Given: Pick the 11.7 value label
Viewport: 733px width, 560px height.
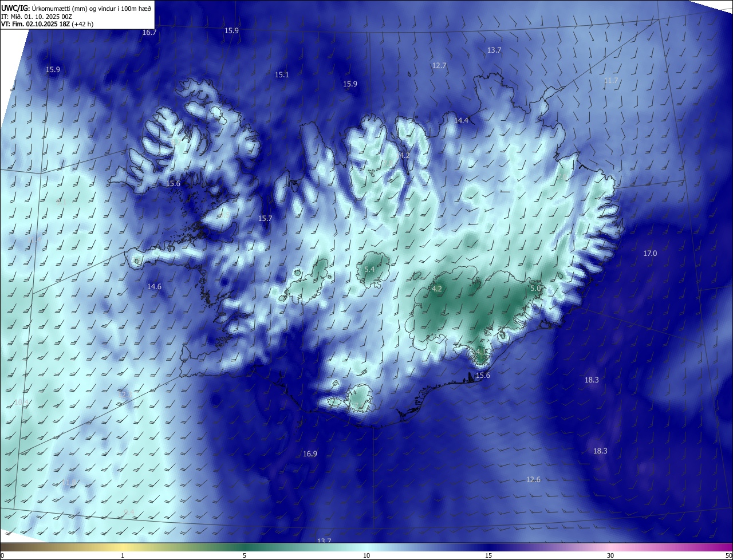Looking at the screenshot, I should click(x=611, y=81).
